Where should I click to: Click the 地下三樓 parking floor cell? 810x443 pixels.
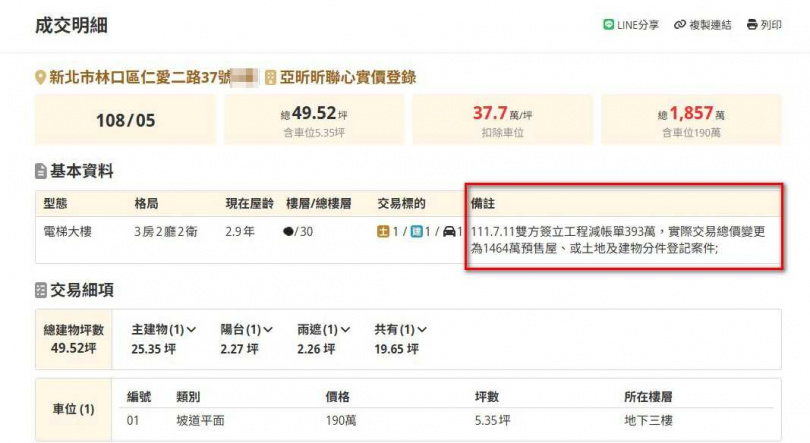(648, 421)
